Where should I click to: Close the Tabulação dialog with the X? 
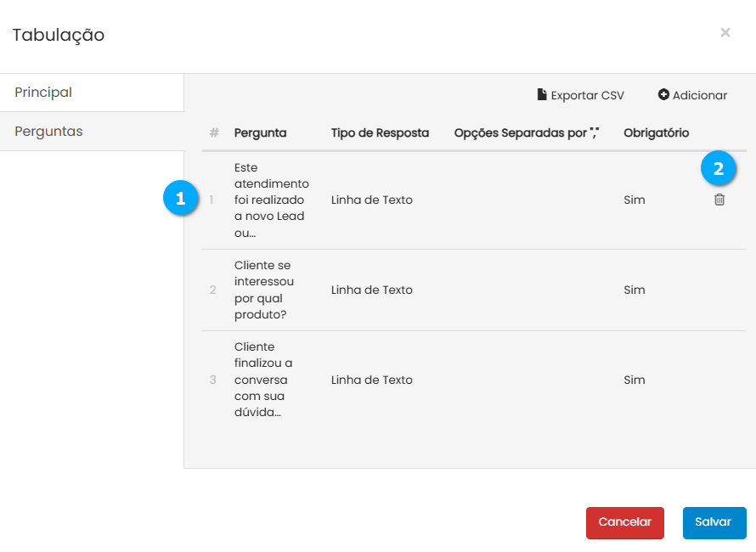(725, 33)
